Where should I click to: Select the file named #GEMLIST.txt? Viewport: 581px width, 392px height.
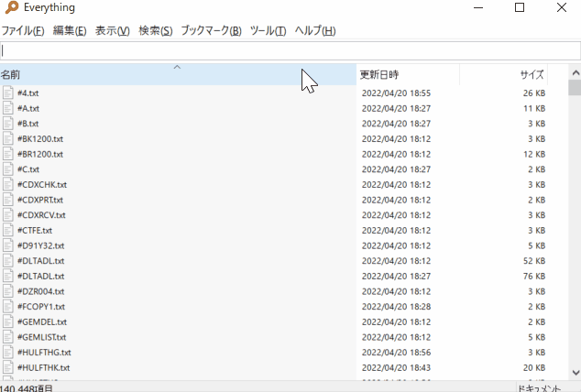tap(42, 337)
